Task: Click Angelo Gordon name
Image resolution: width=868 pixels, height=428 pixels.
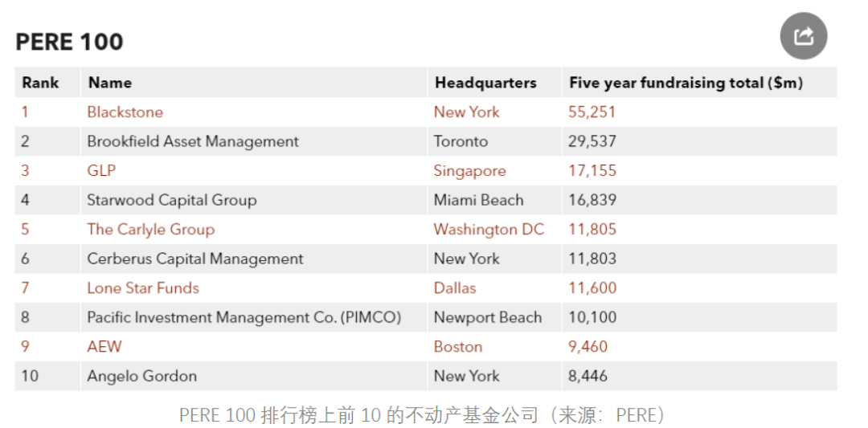Action: 141,376
